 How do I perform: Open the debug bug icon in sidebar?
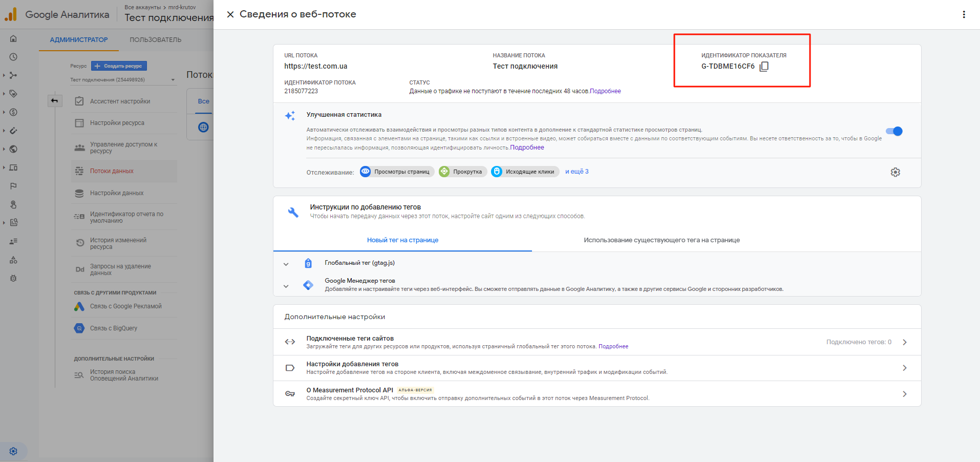pyautogui.click(x=13, y=278)
